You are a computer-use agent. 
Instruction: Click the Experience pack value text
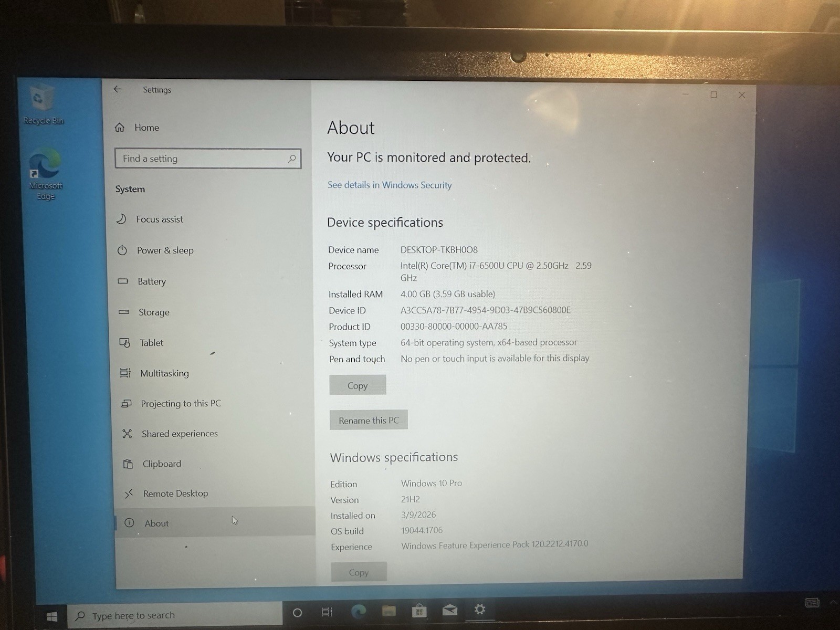pyautogui.click(x=495, y=545)
